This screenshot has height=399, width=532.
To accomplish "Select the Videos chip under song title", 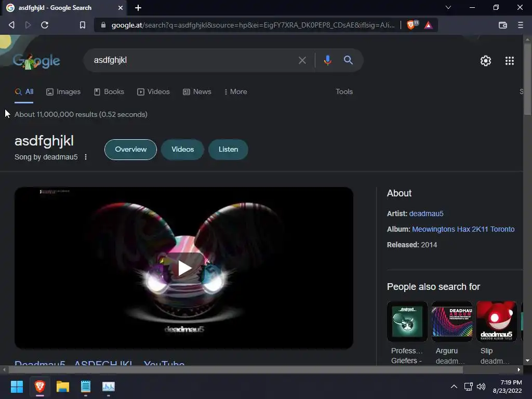I will pos(182,149).
